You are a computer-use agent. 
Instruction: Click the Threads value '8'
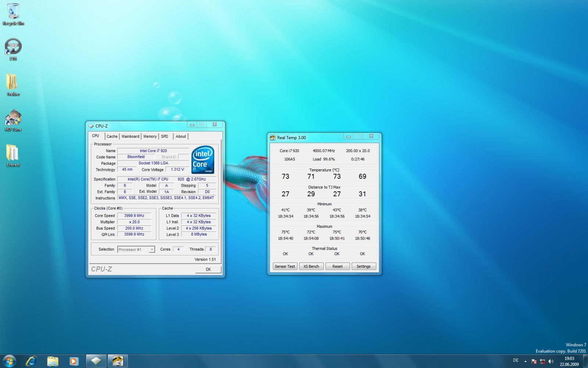211,250
